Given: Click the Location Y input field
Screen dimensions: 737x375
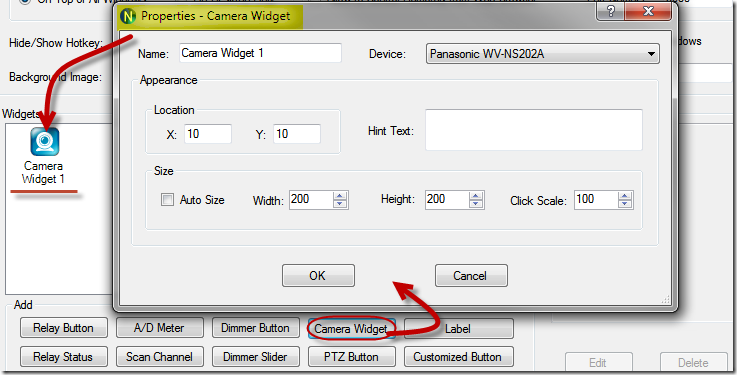Looking at the screenshot, I should [297, 134].
